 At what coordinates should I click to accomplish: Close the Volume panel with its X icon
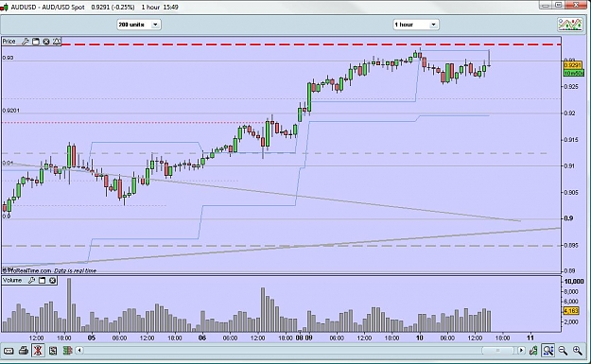pyautogui.click(x=52, y=281)
